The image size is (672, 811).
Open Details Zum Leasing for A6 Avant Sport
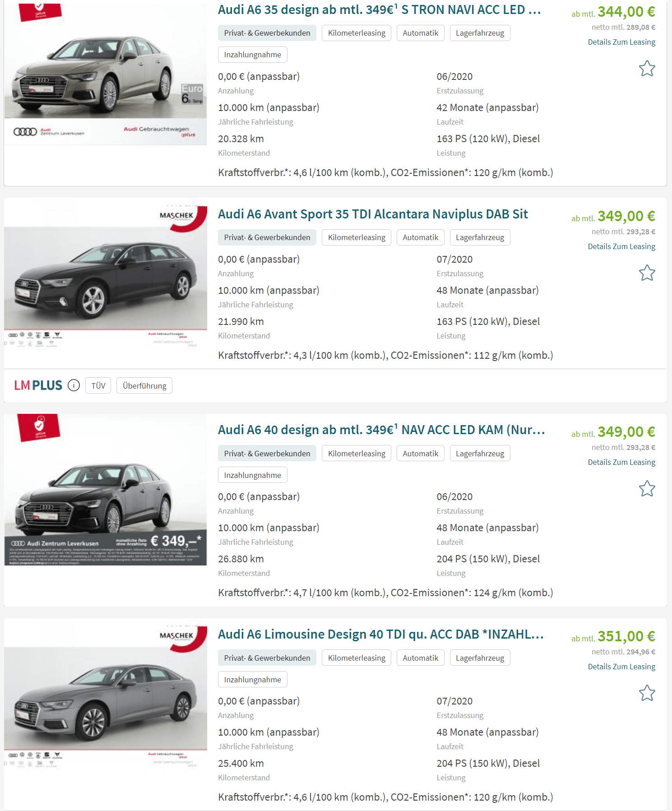pos(621,246)
